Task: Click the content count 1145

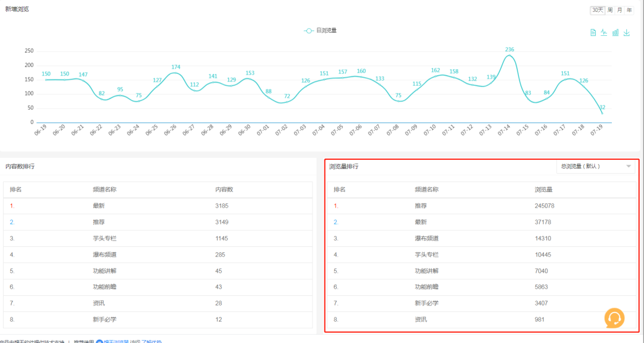Action: point(222,238)
